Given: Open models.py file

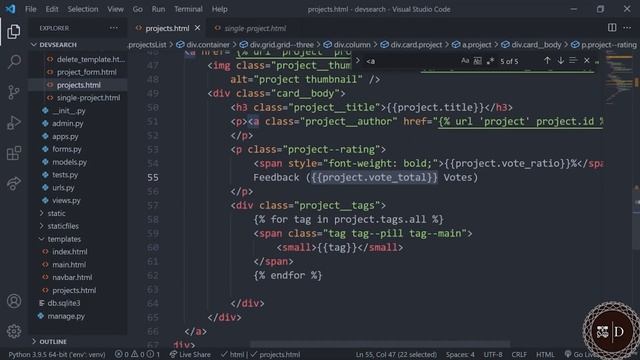Looking at the screenshot, I should point(69,162).
